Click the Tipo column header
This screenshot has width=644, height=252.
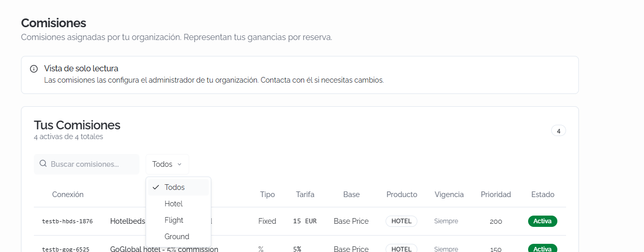coord(267,195)
